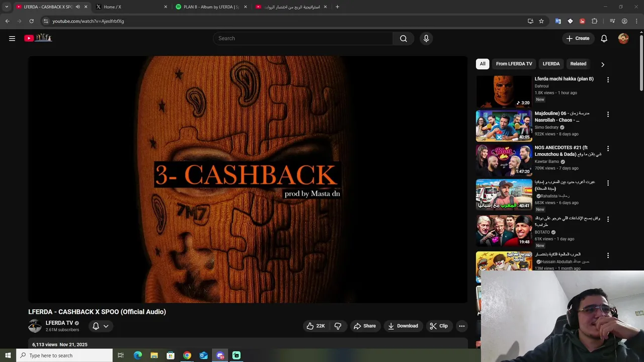Screen dimensions: 644x362
Task: Switch to PLAN B Album Spotify tab
Action: point(211,7)
